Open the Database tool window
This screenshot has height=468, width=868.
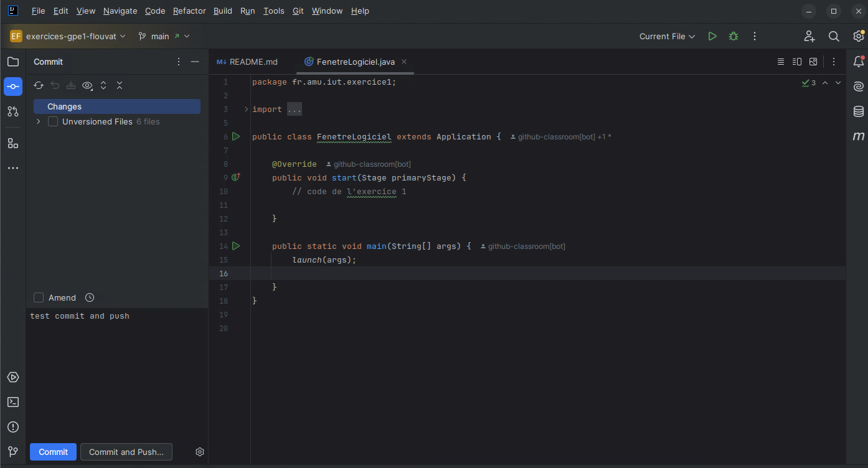(859, 111)
